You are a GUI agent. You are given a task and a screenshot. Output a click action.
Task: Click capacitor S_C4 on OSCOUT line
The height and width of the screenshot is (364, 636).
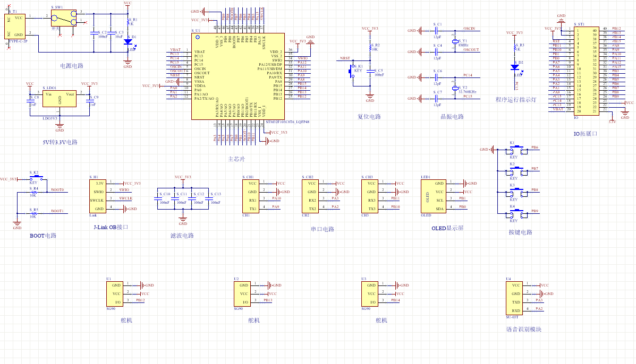[x=436, y=52]
